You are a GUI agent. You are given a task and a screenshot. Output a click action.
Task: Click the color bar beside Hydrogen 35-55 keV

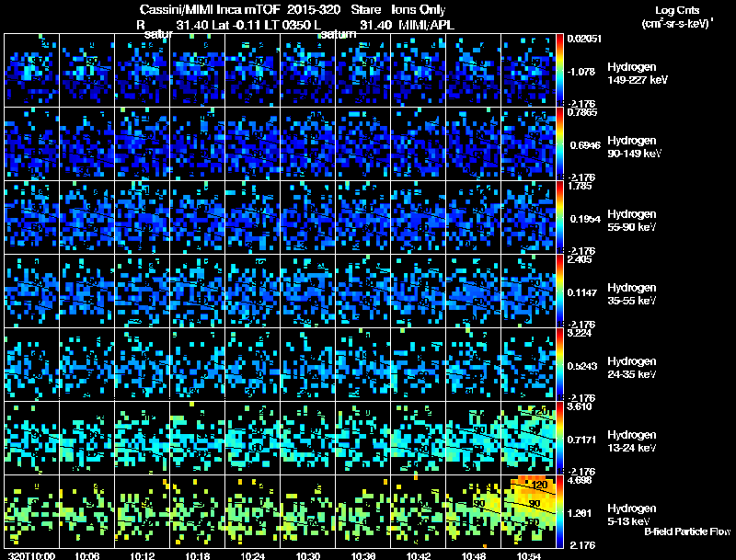point(560,291)
